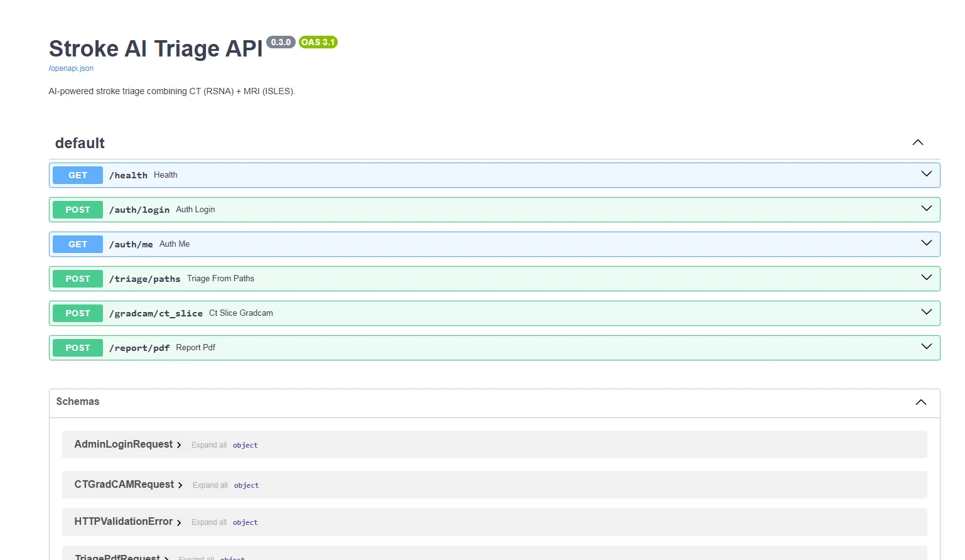Click the POST badge for /report/pdf
This screenshot has width=965, height=560.
(x=78, y=348)
